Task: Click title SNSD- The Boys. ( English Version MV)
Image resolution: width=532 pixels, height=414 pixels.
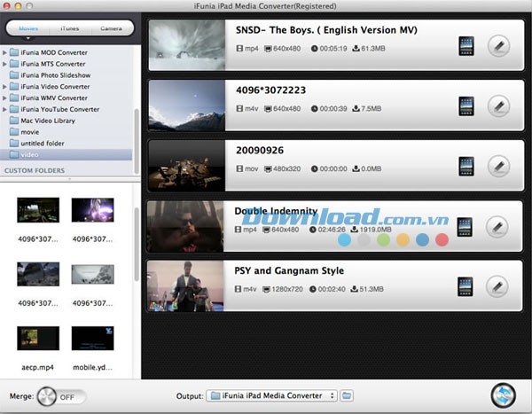Action: tap(326, 30)
